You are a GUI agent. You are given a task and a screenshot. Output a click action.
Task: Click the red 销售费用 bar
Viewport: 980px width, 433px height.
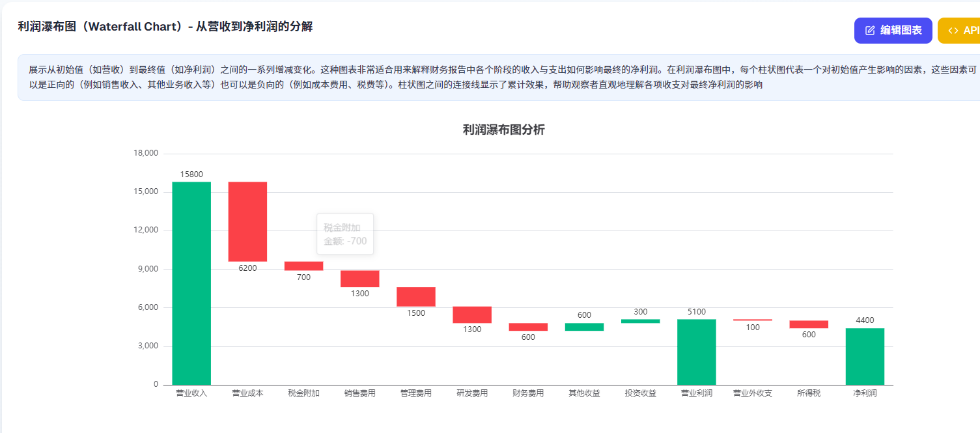point(359,279)
